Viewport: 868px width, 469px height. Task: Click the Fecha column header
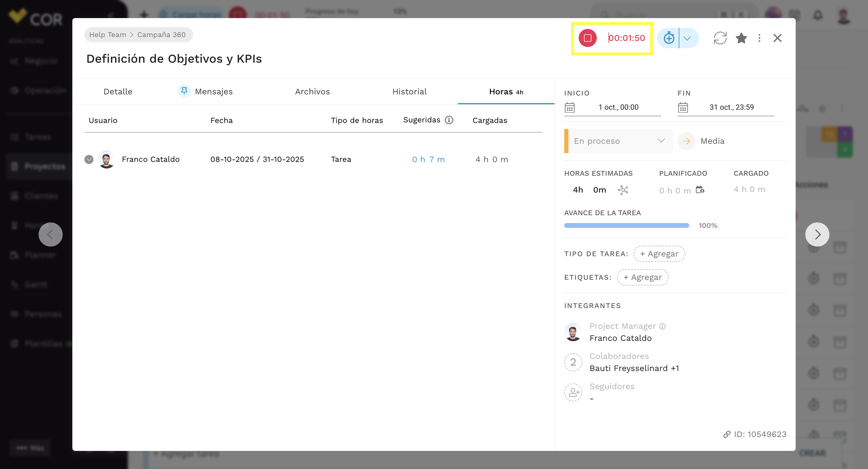coord(222,120)
